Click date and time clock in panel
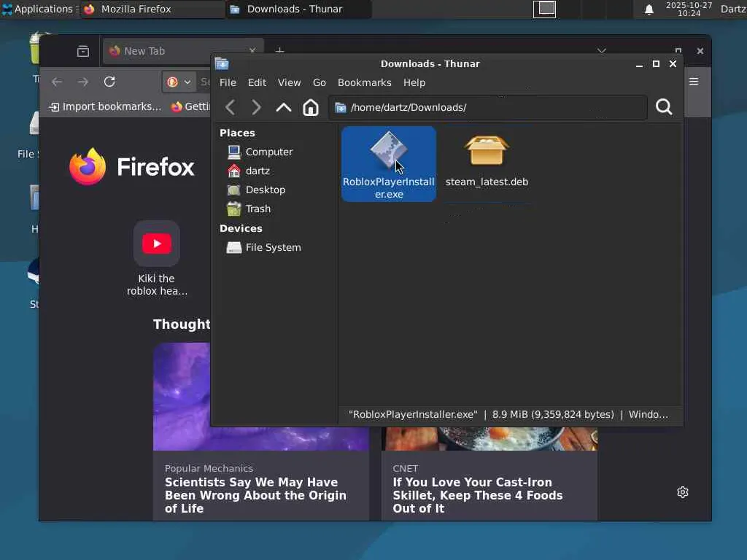The height and width of the screenshot is (560, 747). point(689,9)
